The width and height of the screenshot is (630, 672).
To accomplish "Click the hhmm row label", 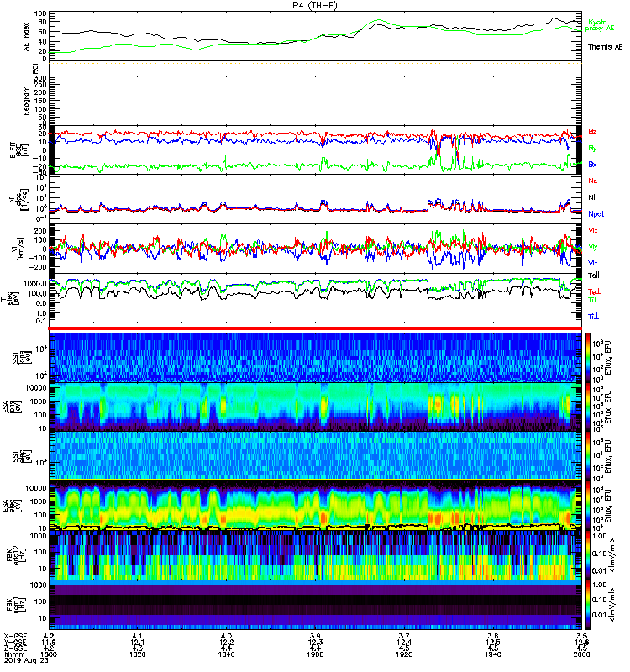I will click(x=13, y=654).
